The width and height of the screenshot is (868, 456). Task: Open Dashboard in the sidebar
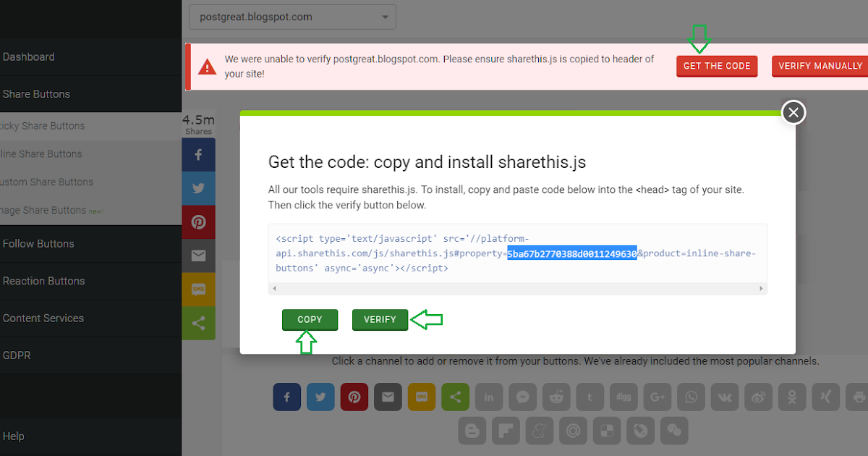point(90,57)
